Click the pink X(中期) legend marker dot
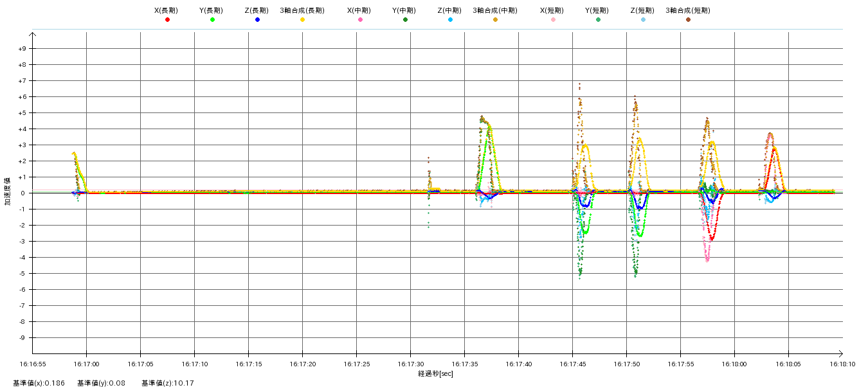Screen dimensions: 868x392 tap(360, 20)
